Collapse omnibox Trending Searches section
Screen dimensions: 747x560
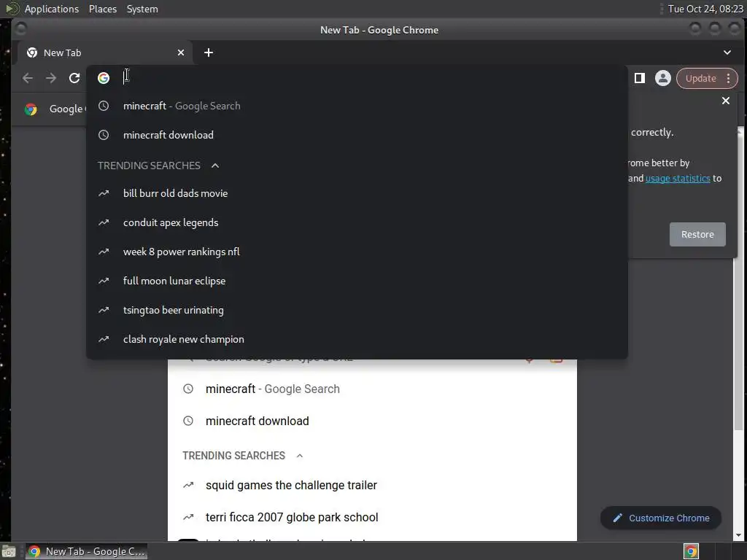coord(215,166)
